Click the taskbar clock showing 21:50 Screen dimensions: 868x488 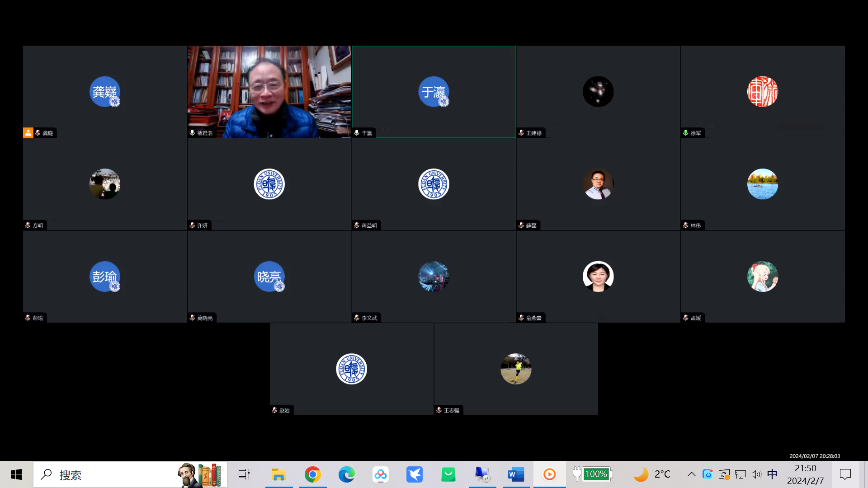[805, 474]
